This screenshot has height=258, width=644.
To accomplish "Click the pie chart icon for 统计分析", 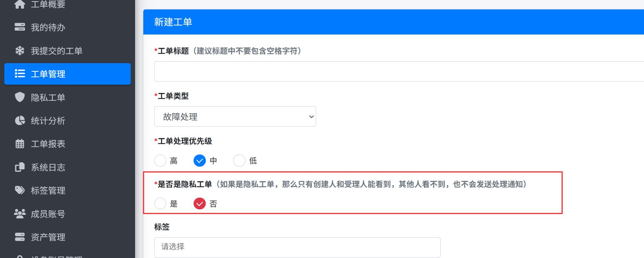I will (x=20, y=120).
